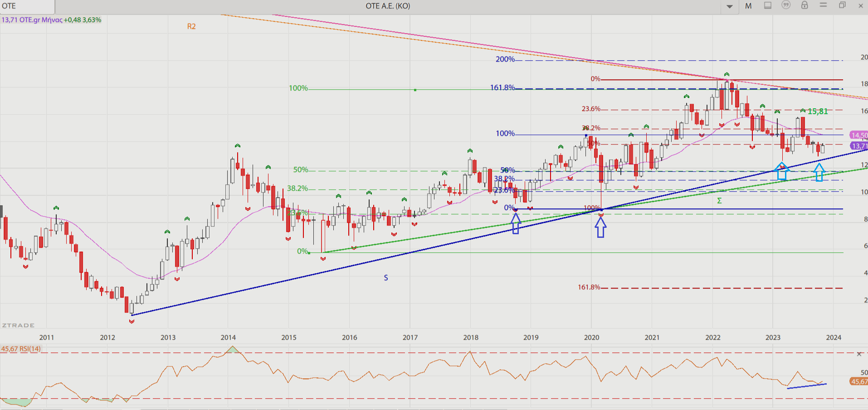Click the 14,50 moving average price tag
Image resolution: width=868 pixels, height=410 pixels.
(859, 135)
